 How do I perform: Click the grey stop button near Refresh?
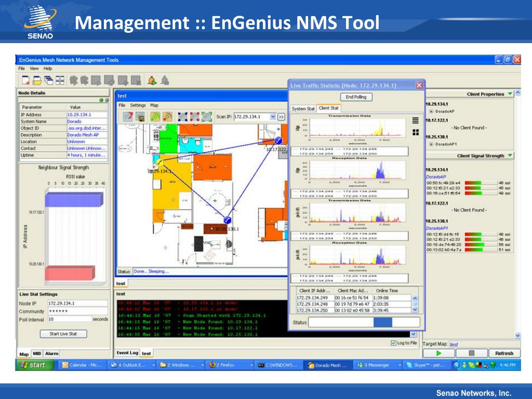471,353
